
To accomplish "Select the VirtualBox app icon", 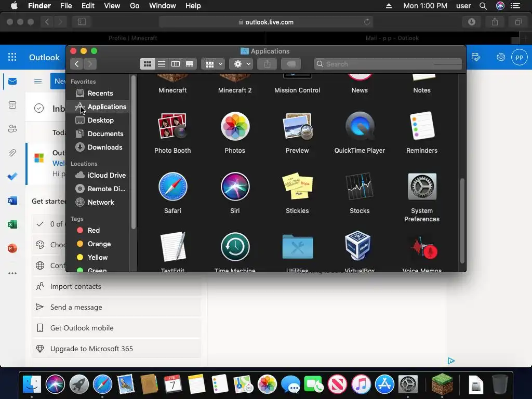I will [358, 246].
